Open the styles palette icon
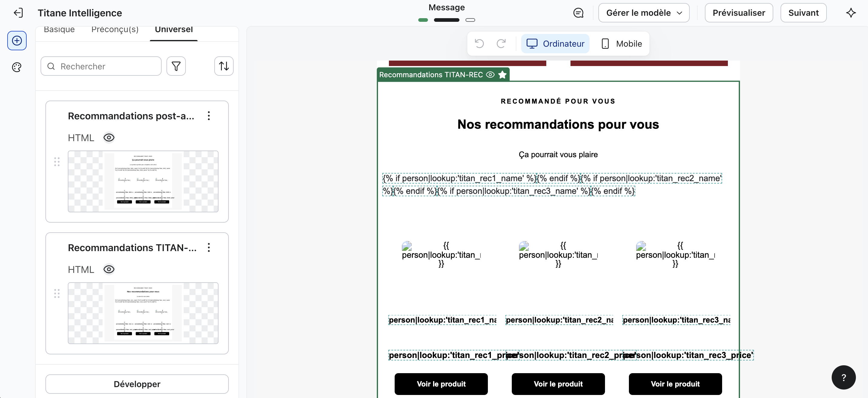Viewport: 868px width, 398px height. tap(17, 68)
